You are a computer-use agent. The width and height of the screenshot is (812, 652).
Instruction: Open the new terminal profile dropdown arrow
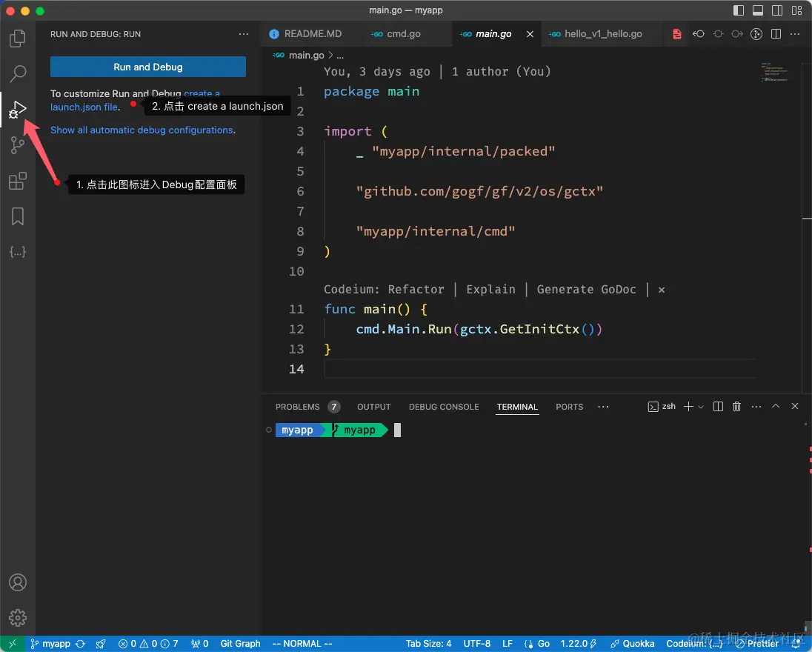(701, 407)
